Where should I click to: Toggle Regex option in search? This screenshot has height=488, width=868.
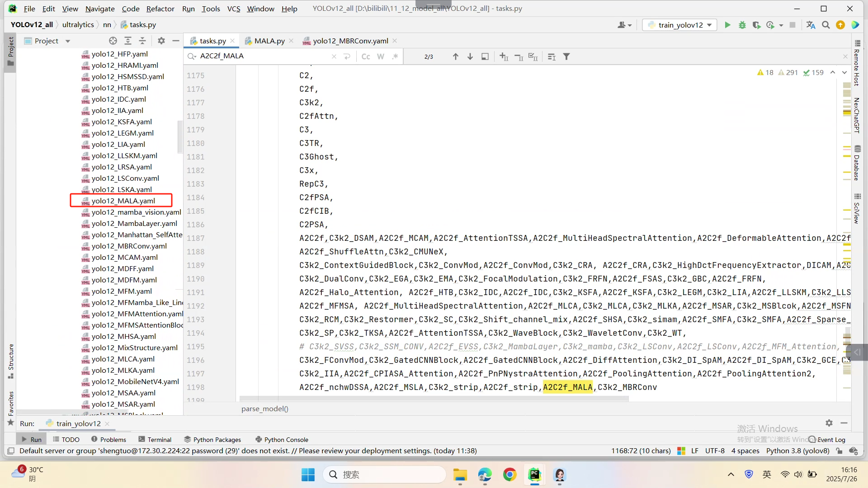click(x=395, y=56)
